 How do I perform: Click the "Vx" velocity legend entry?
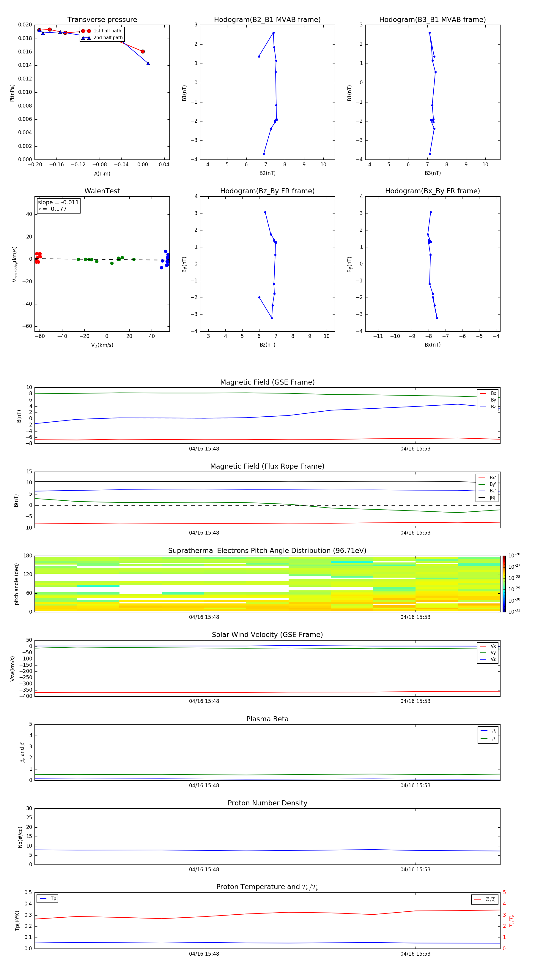pos(488,646)
